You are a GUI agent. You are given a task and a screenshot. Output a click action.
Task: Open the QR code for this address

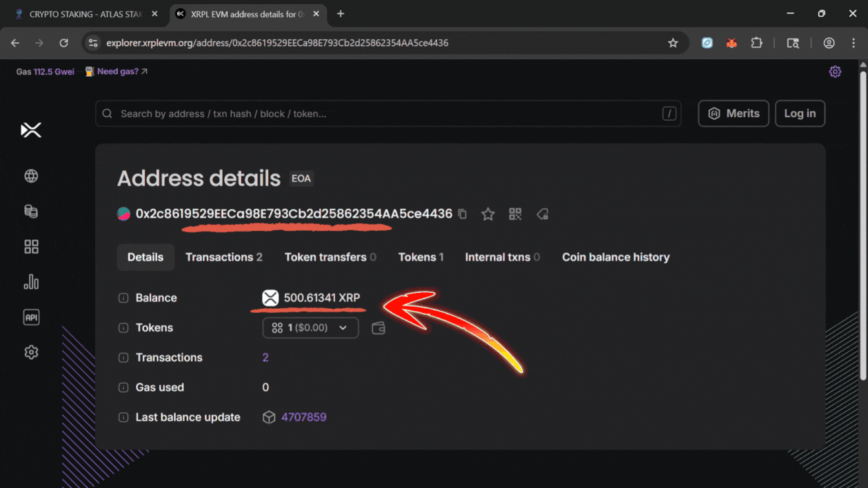coord(514,214)
